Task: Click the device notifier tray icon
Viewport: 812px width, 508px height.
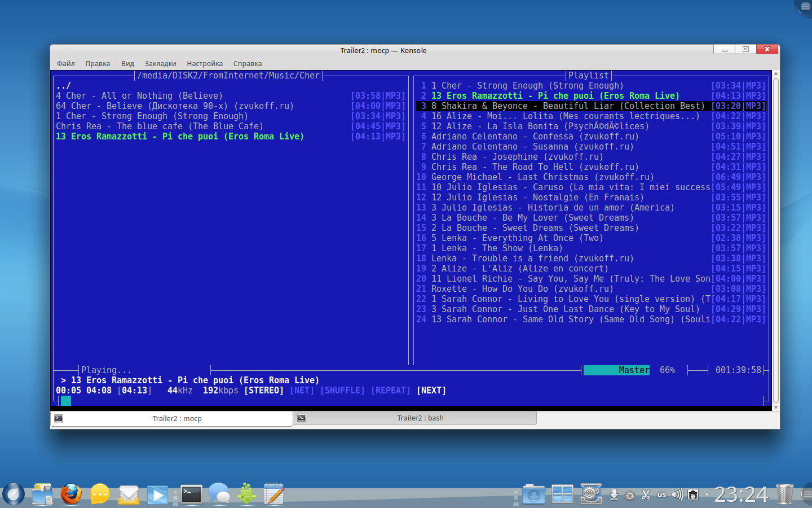Action: click(614, 495)
